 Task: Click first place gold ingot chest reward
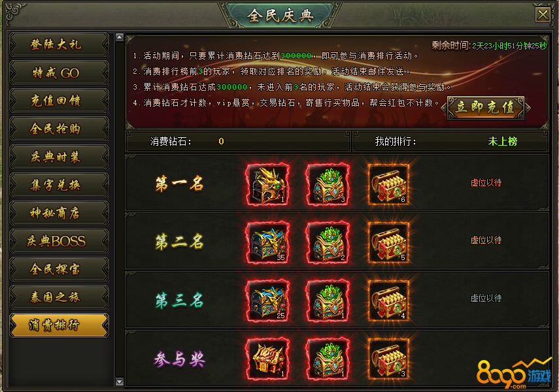(x=388, y=184)
